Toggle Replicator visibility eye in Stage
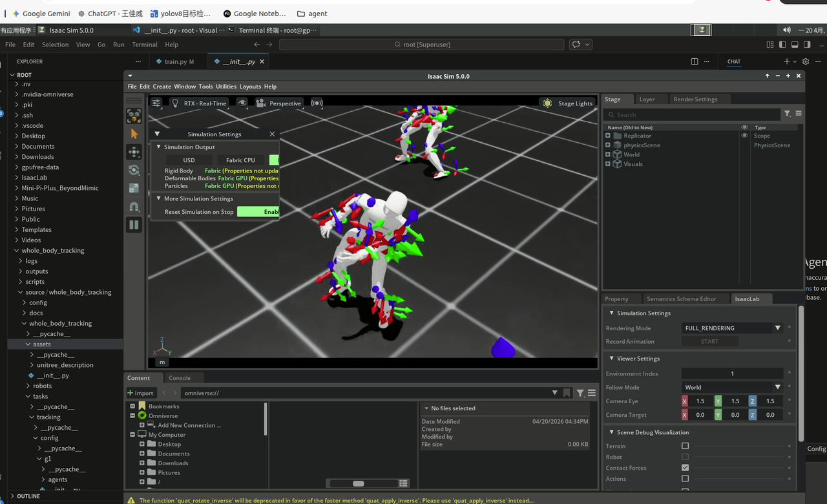 coord(744,136)
